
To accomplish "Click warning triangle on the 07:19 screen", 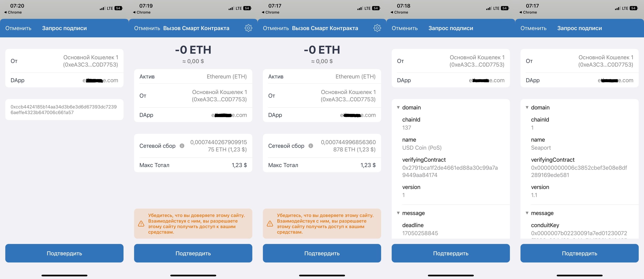I will click(x=141, y=223).
